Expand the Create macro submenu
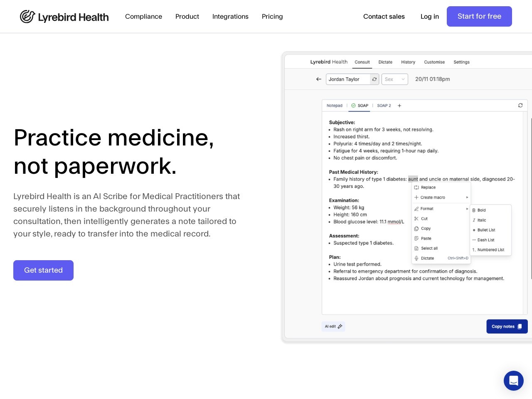The image size is (532, 399). (441, 197)
